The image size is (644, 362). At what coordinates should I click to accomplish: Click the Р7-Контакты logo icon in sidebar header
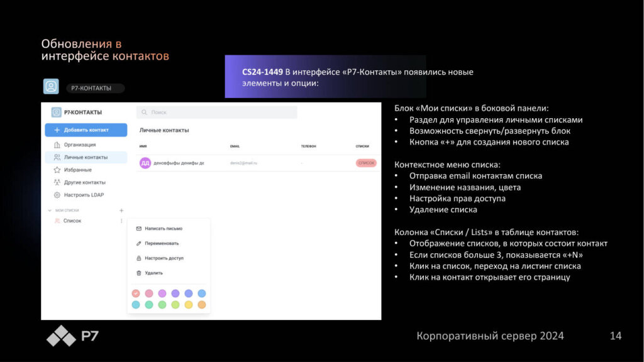(x=56, y=112)
